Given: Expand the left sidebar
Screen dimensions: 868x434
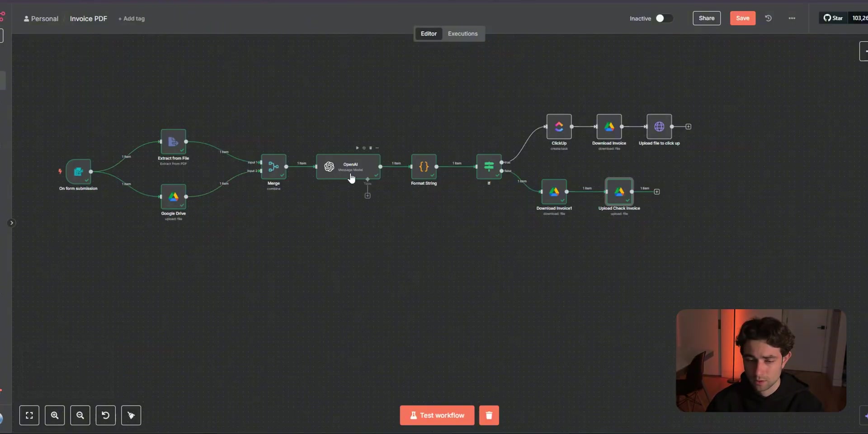Looking at the screenshot, I should coord(12,223).
